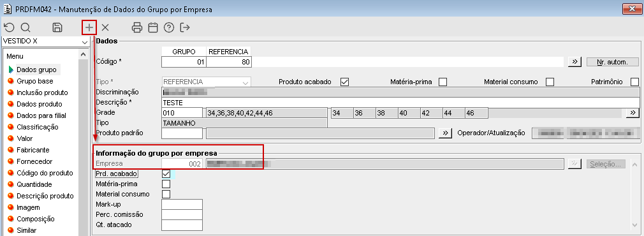Viewport: 644px width, 236px height.
Task: Click the grade size cell 46
Action: click(x=476, y=113)
